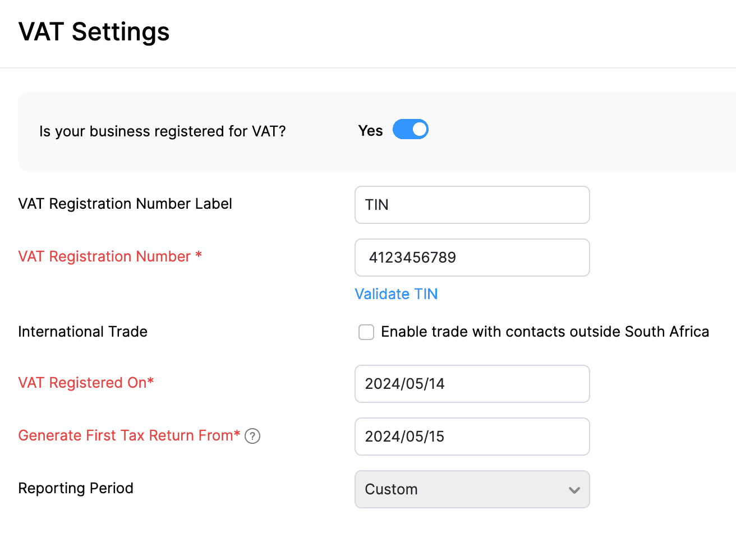The width and height of the screenshot is (736, 560).
Task: Validate the entered TIN number
Action: [x=396, y=293]
